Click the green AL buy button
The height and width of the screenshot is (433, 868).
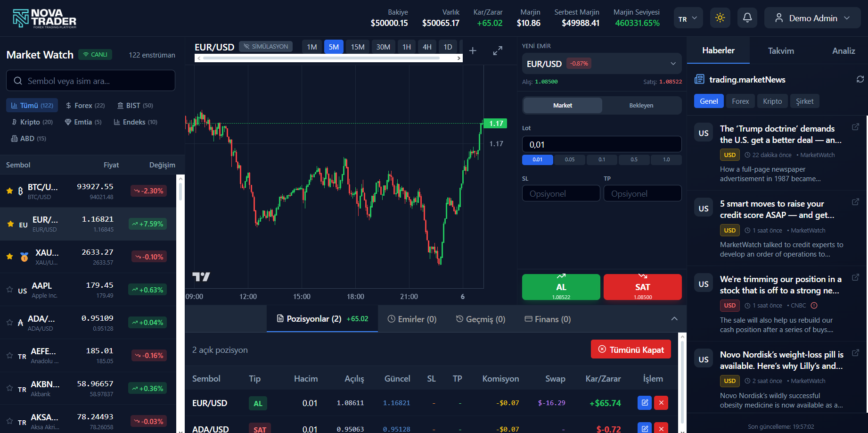pyautogui.click(x=561, y=287)
